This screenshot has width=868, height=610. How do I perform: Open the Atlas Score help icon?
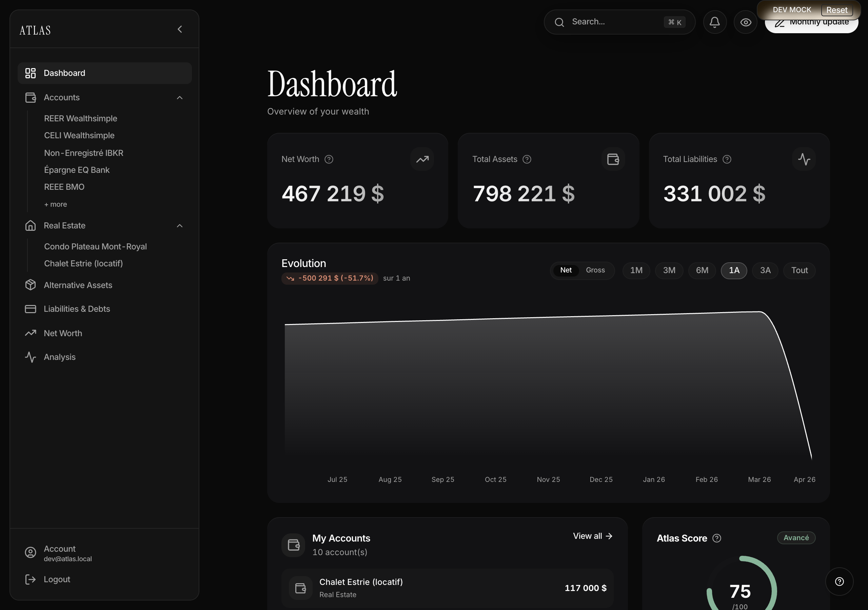[x=717, y=538]
